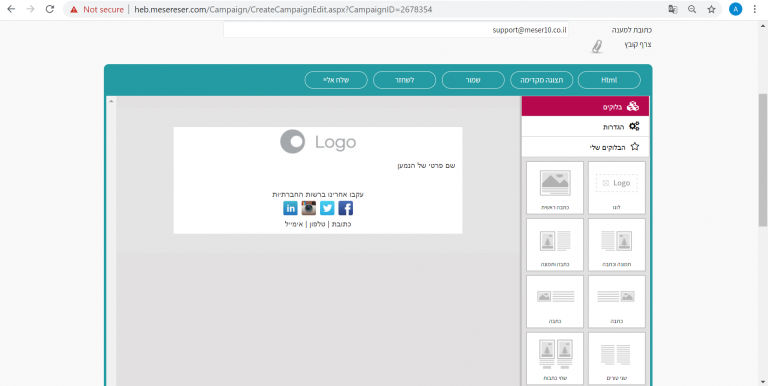Viewport: 768px width, 386px height.
Task: Click the save (שמור) button
Action: 473,80
